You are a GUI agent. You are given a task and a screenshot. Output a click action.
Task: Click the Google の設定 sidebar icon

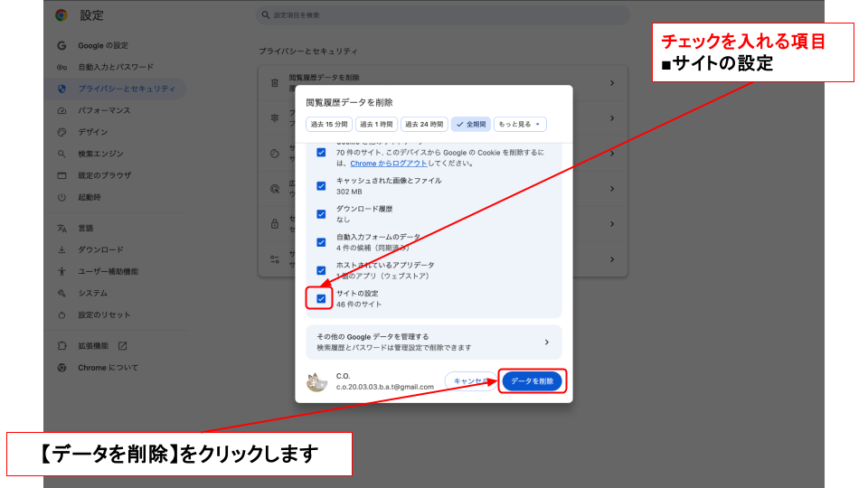click(x=61, y=45)
